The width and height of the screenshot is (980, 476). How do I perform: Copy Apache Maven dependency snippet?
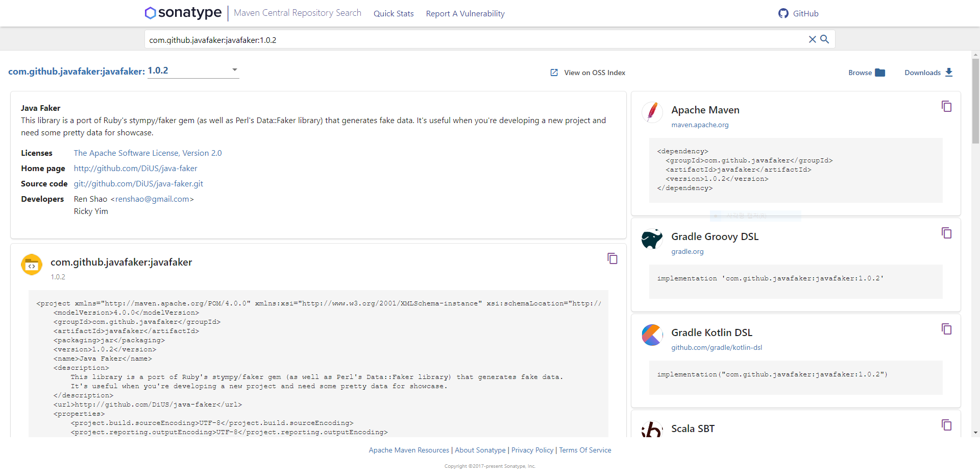tap(946, 106)
